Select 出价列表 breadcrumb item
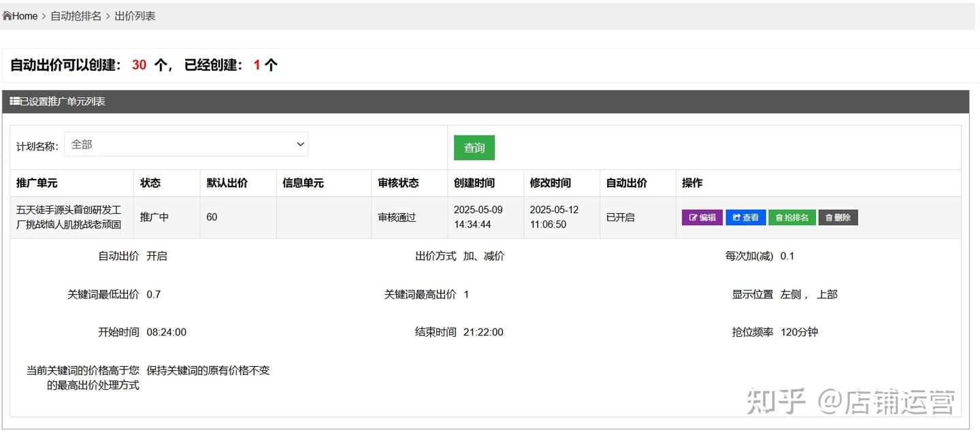980x441 pixels. [135, 16]
